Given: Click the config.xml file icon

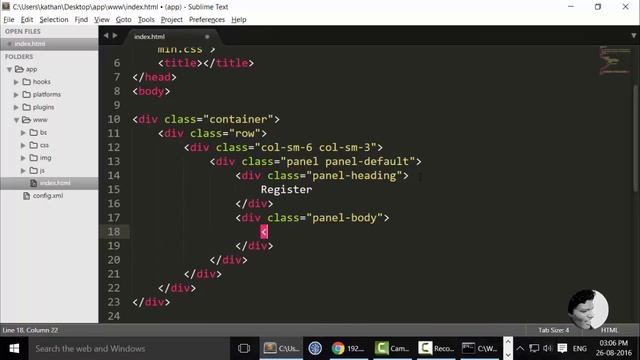Looking at the screenshot, I should 27,196.
